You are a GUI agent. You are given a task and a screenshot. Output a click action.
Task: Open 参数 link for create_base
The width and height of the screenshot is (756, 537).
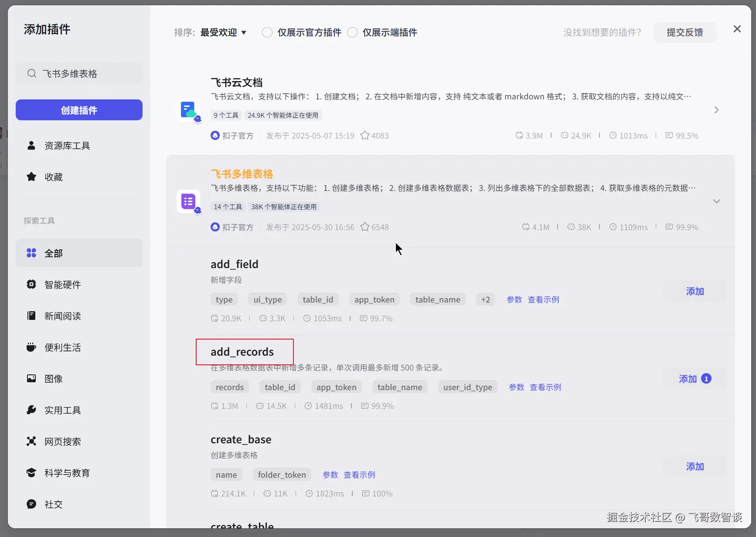[330, 475]
